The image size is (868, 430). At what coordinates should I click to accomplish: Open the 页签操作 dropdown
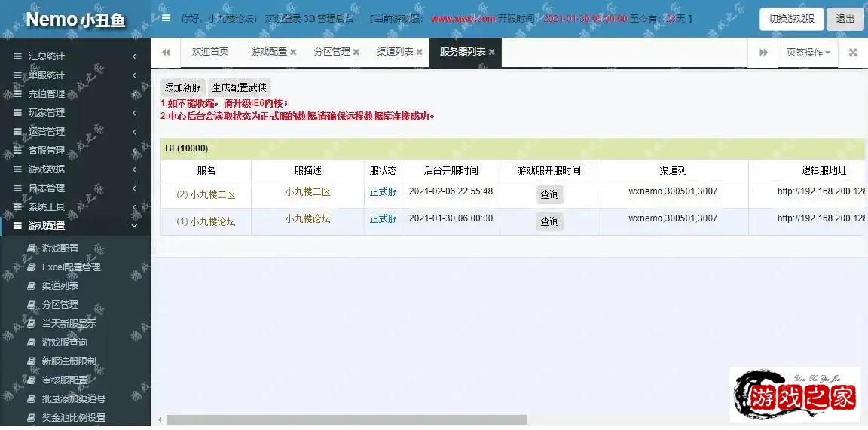click(x=808, y=53)
